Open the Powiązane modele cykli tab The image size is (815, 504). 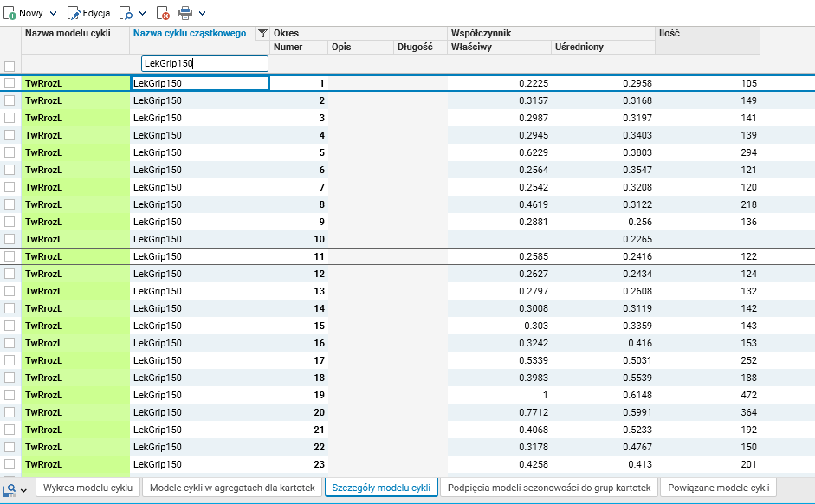(x=718, y=488)
